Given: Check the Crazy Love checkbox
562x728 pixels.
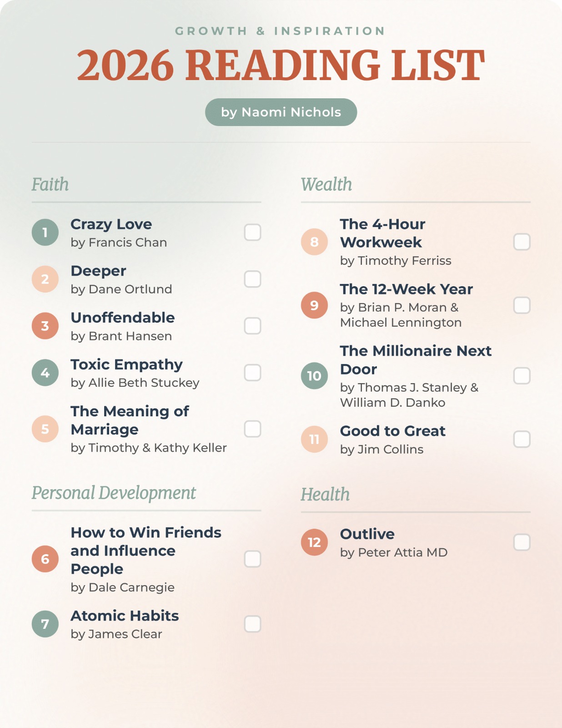Looking at the screenshot, I should 252,233.
